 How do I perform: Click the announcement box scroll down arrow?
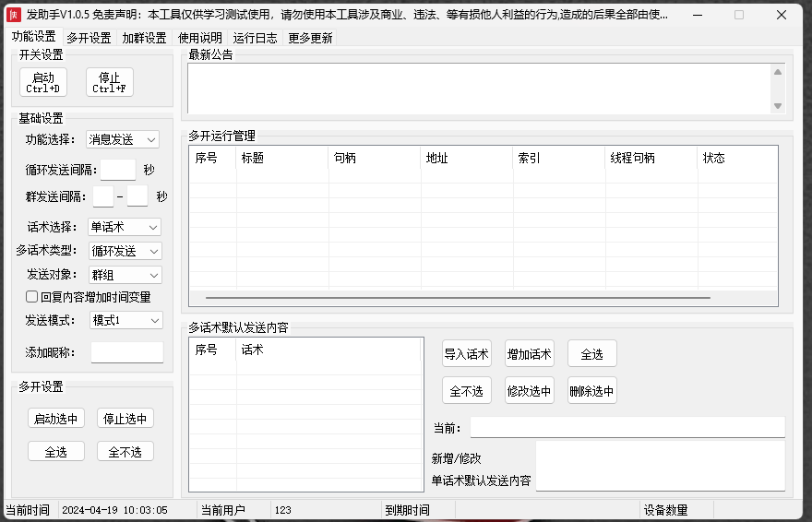(x=778, y=106)
